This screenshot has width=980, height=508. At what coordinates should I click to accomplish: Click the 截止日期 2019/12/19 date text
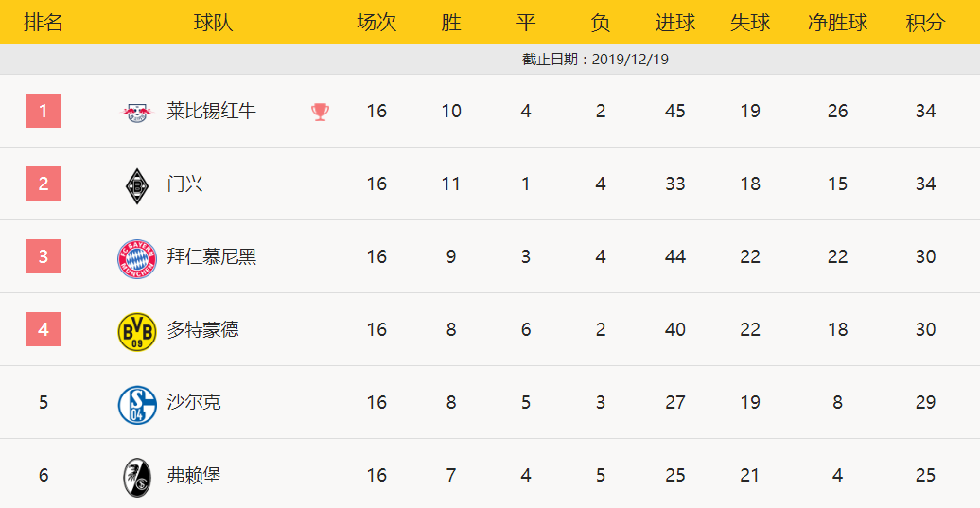click(x=595, y=60)
